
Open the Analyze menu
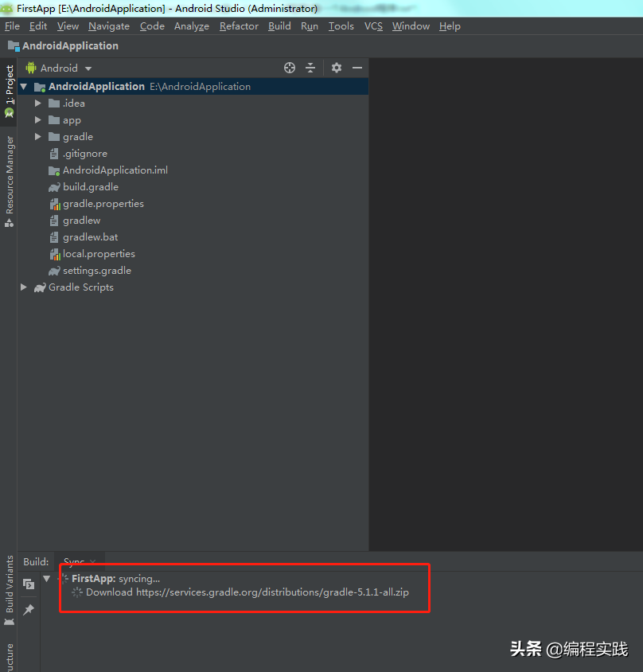click(192, 26)
